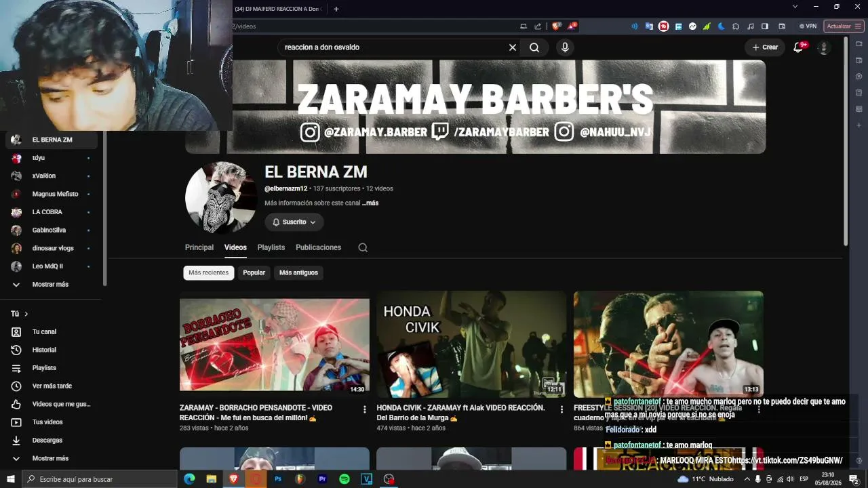Open the EL BERNA ZM subscription
The width and height of the screenshot is (868, 488).
(52, 140)
